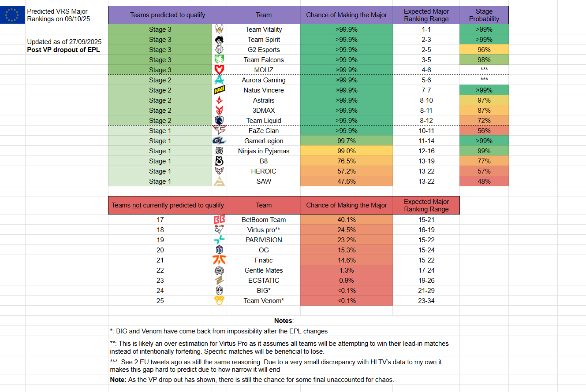Select the GamerLegion logo icon

(219, 141)
